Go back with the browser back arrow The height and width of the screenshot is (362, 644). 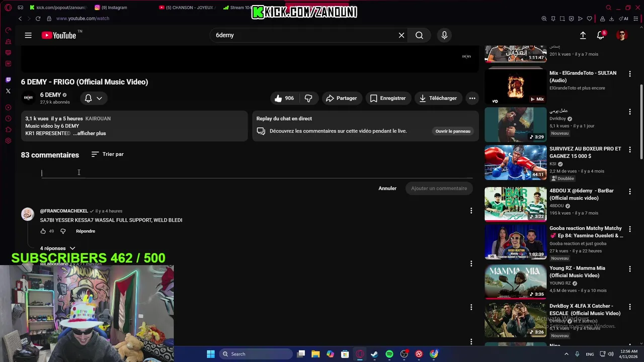click(20, 19)
